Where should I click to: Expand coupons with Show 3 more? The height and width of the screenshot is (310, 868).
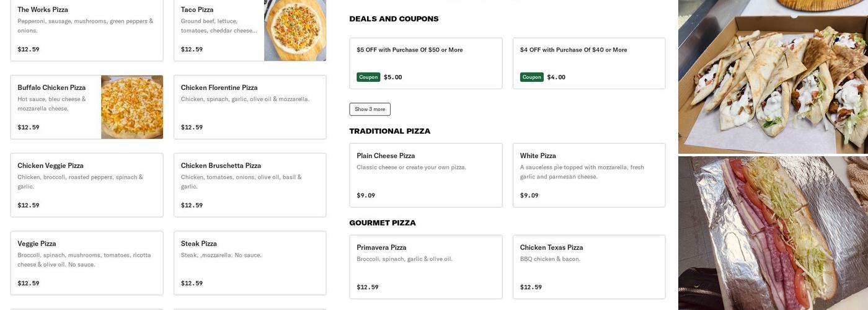point(370,109)
